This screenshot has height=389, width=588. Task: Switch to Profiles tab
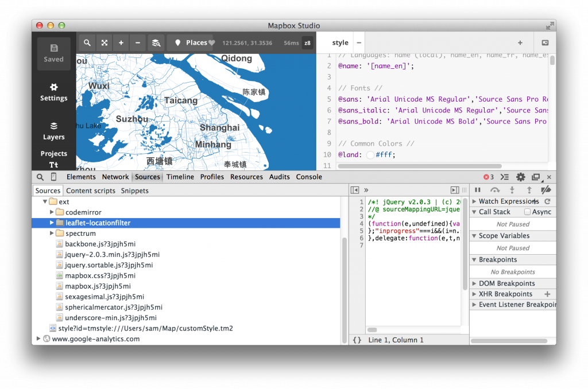point(212,177)
